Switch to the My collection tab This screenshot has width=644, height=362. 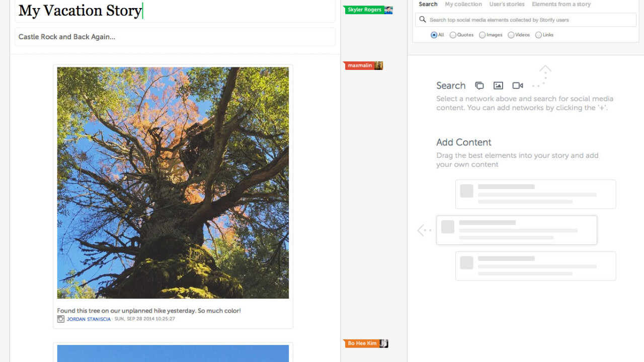[463, 4]
